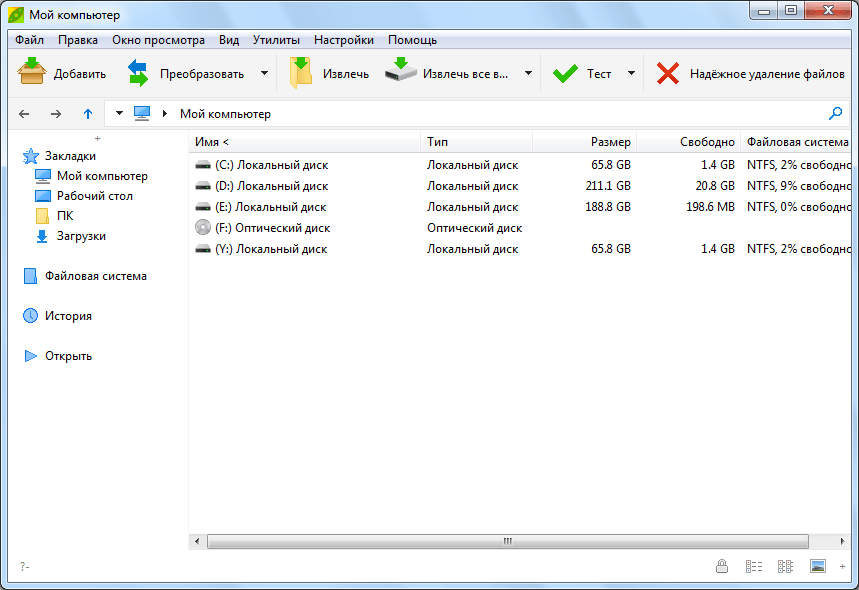
Task: Switch to details list view mode
Action: tap(754, 566)
